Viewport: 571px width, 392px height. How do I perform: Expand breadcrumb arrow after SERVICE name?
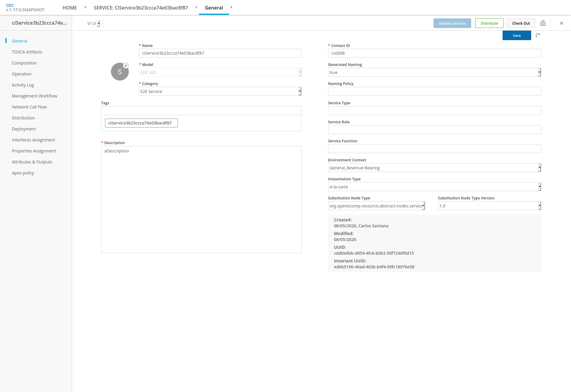coord(196,7)
